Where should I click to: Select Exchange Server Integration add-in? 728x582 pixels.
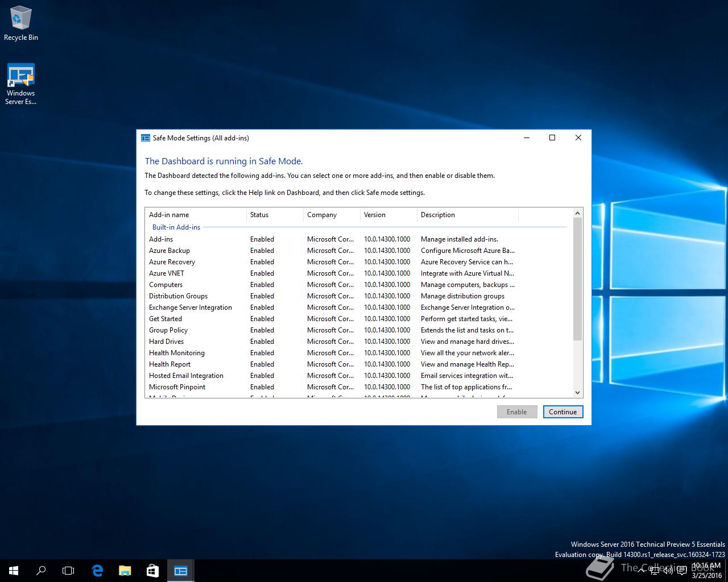[x=332, y=307]
